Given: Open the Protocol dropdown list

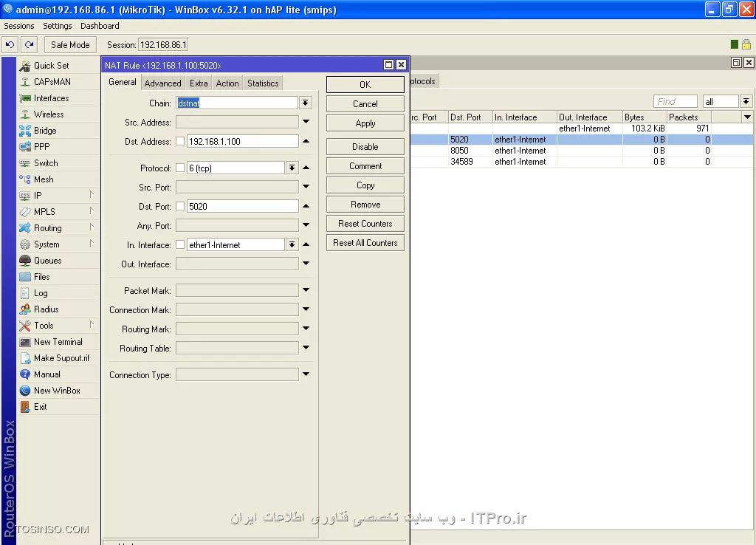Looking at the screenshot, I should 292,168.
